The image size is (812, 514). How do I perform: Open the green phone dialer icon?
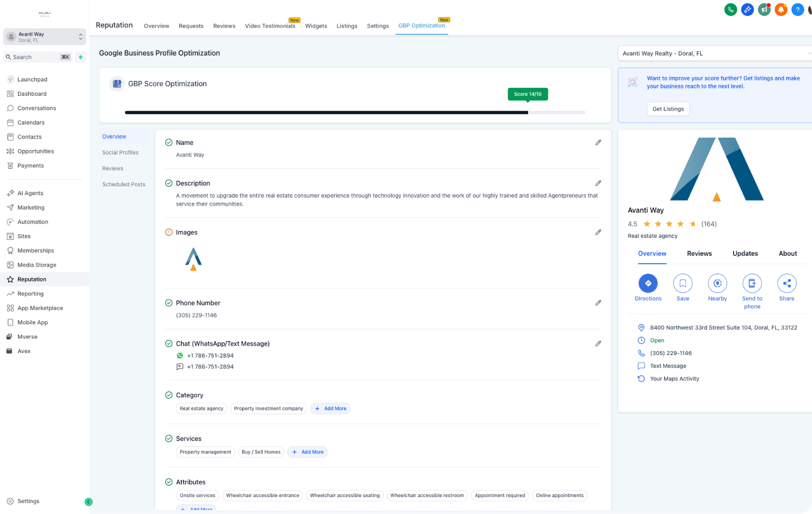click(730, 9)
